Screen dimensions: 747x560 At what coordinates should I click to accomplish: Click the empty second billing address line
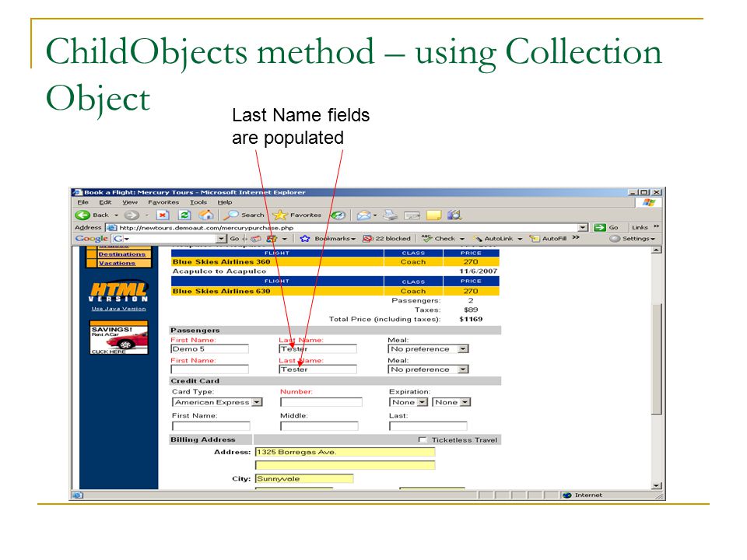coord(345,465)
